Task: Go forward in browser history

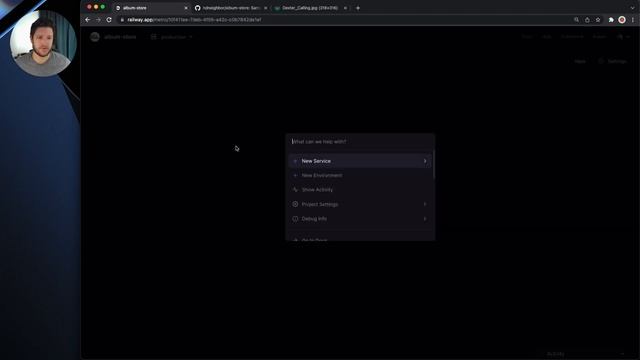Action: pyautogui.click(x=98, y=20)
